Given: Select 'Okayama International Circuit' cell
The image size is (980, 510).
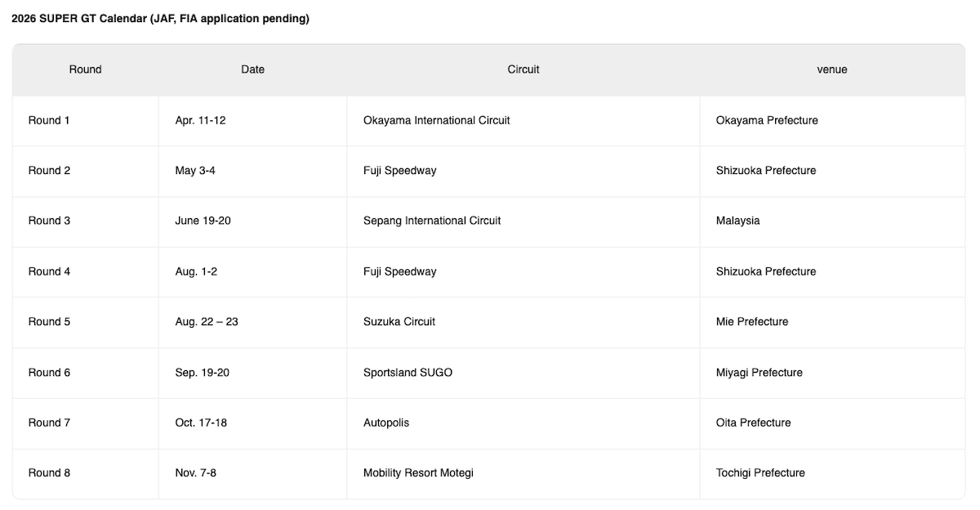Looking at the screenshot, I should [523, 120].
